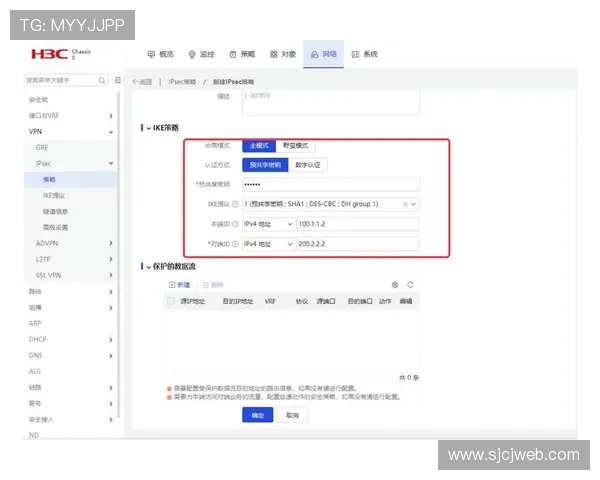Viewport: 600px width, 480px height.
Task: Click 新建 to add a data flow
Action: [x=179, y=285]
